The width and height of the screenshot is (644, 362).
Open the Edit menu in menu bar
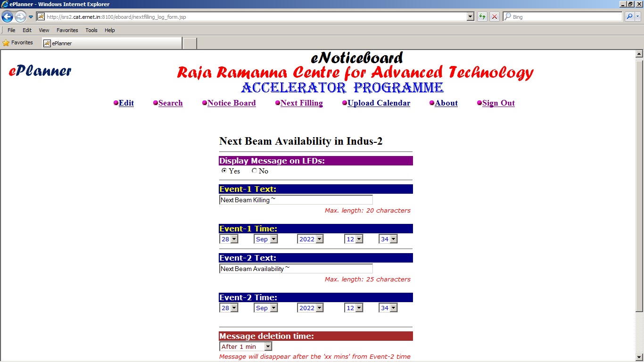27,30
